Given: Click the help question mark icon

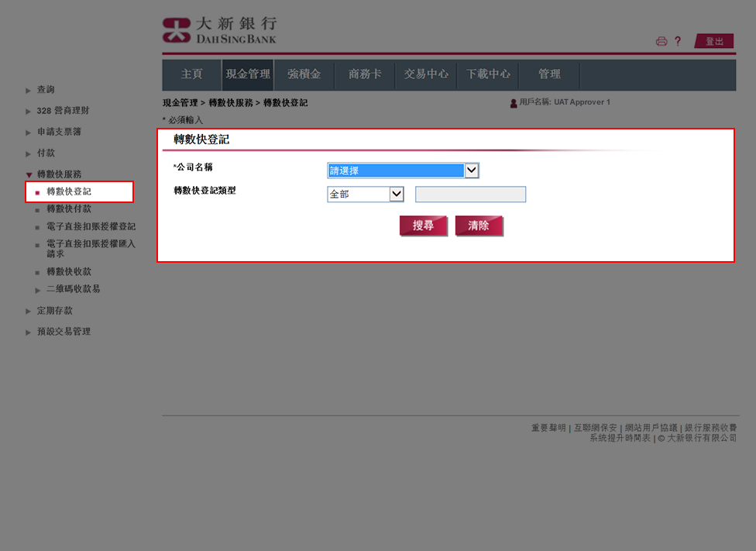Looking at the screenshot, I should click(679, 41).
